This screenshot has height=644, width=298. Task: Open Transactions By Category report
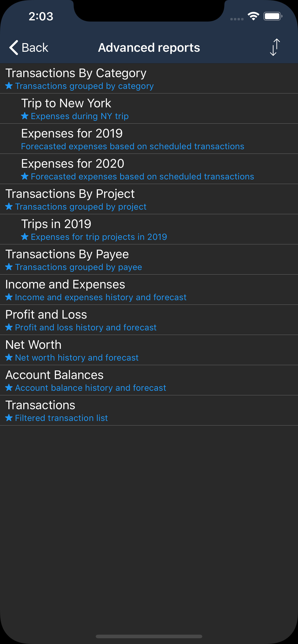pyautogui.click(x=149, y=79)
